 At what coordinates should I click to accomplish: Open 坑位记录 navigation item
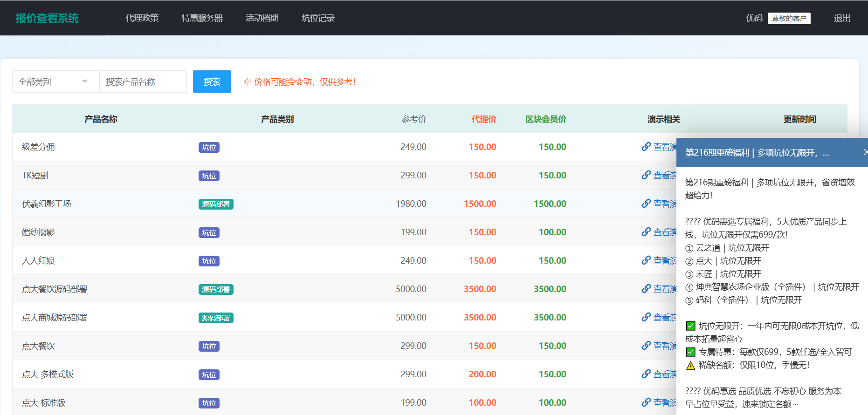coord(318,18)
